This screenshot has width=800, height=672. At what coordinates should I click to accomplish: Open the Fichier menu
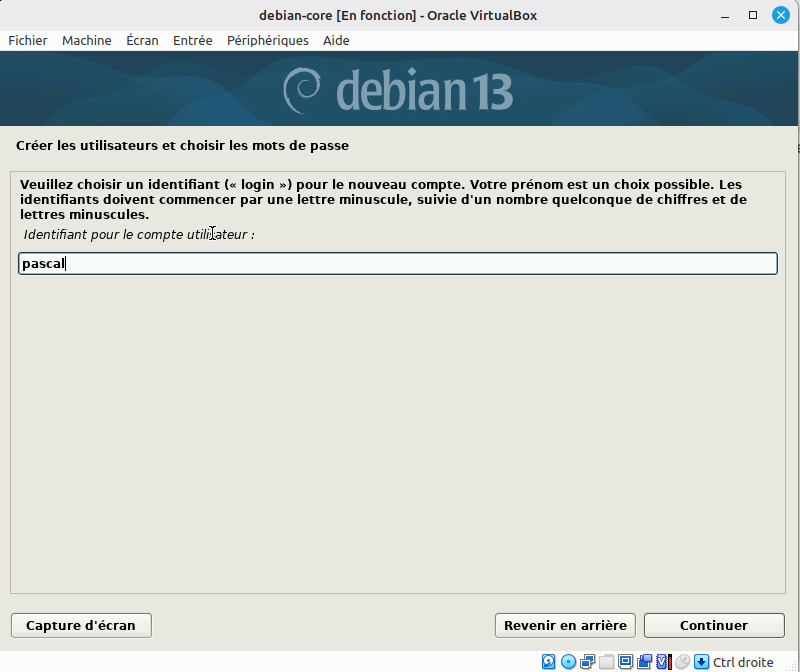tap(28, 40)
